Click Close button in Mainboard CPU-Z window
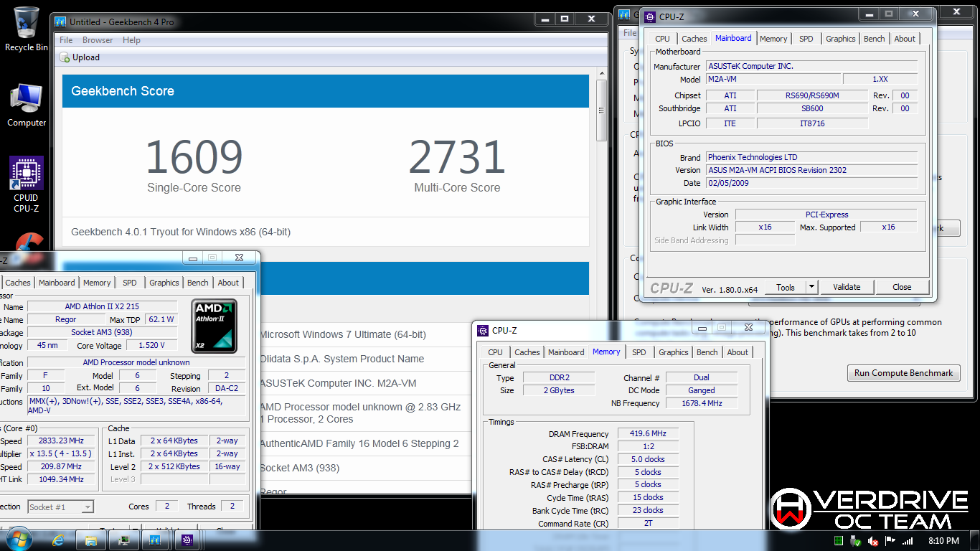 pyautogui.click(x=902, y=287)
